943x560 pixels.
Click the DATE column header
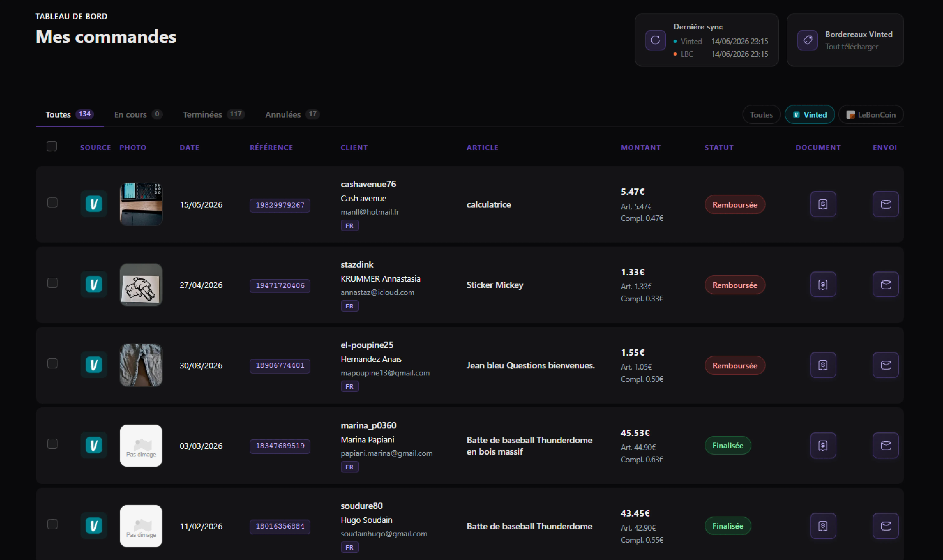click(189, 148)
